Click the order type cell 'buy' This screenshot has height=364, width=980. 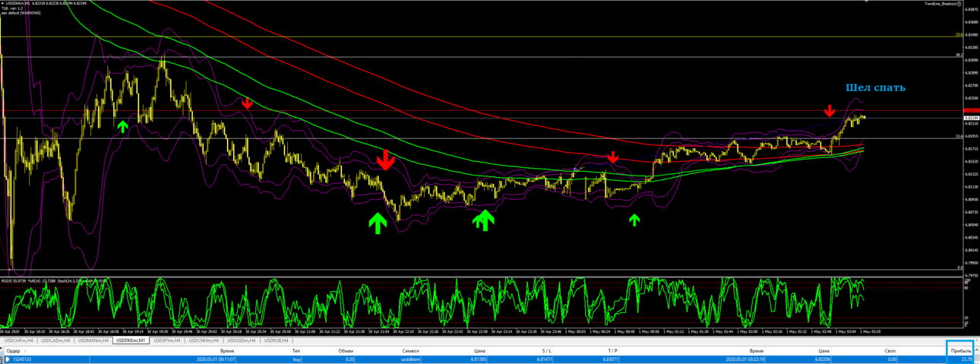296,359
